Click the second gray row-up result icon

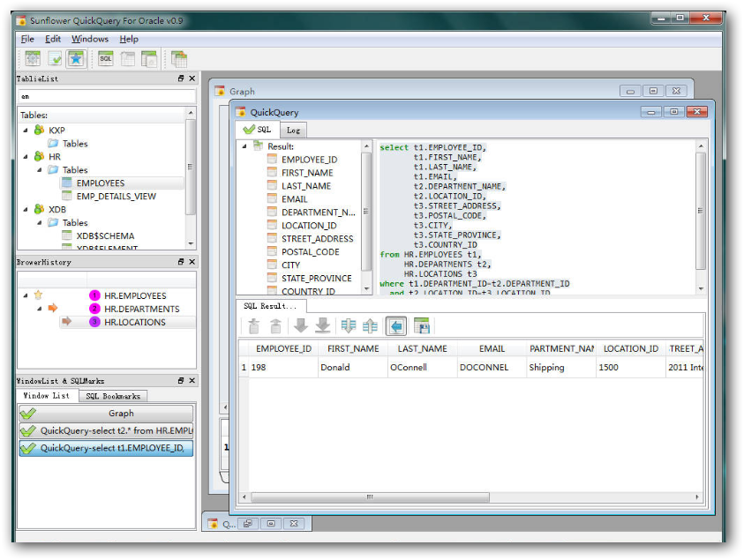pyautogui.click(x=275, y=325)
